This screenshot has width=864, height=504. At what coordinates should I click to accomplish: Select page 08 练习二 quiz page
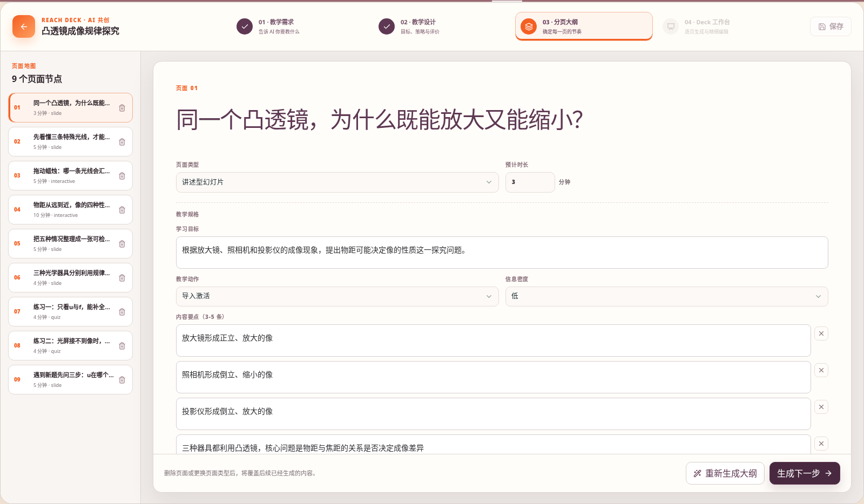(70, 346)
